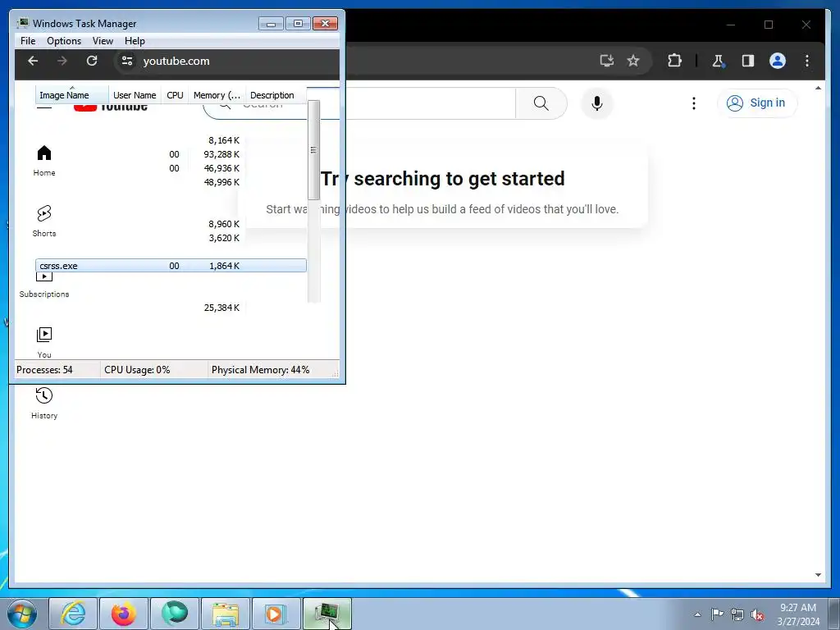Click the browser forward arrow
Viewport: 840px width, 630px height.
click(x=62, y=61)
